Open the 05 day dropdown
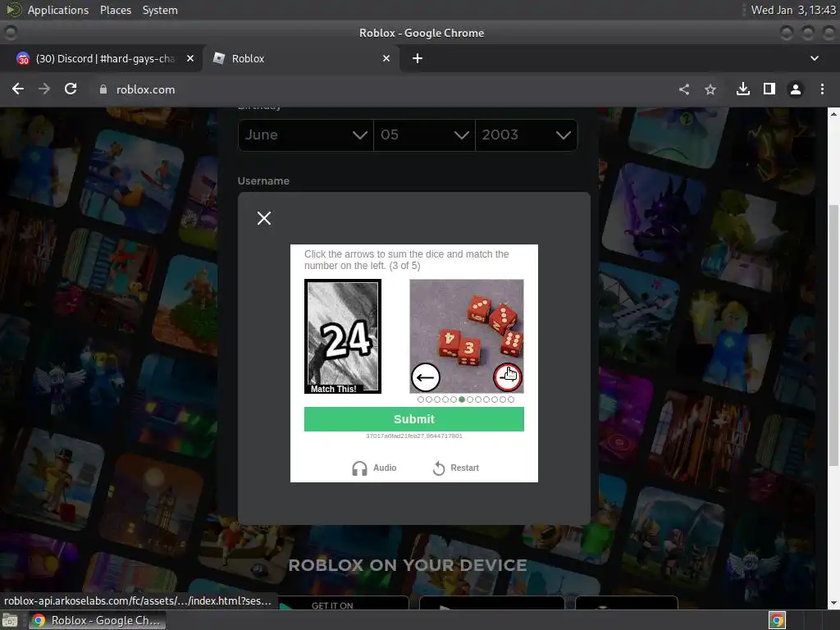 [424, 135]
